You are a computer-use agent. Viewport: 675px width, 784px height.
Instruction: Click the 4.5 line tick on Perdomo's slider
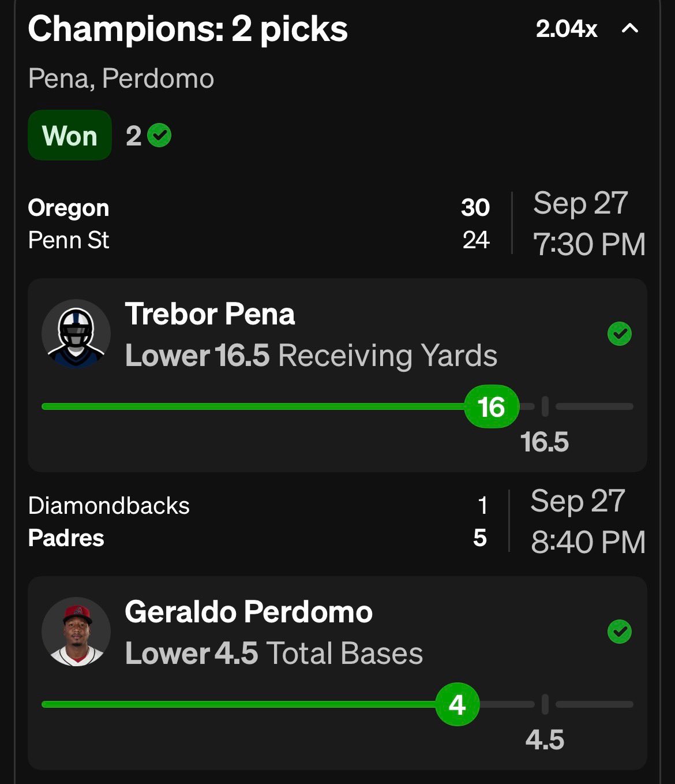[545, 704]
